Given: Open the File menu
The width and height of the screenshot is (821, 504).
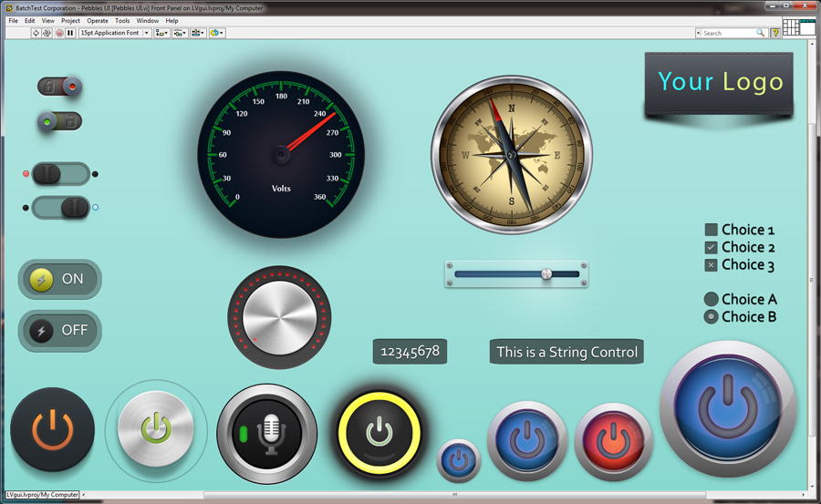Looking at the screenshot, I should click(13, 21).
